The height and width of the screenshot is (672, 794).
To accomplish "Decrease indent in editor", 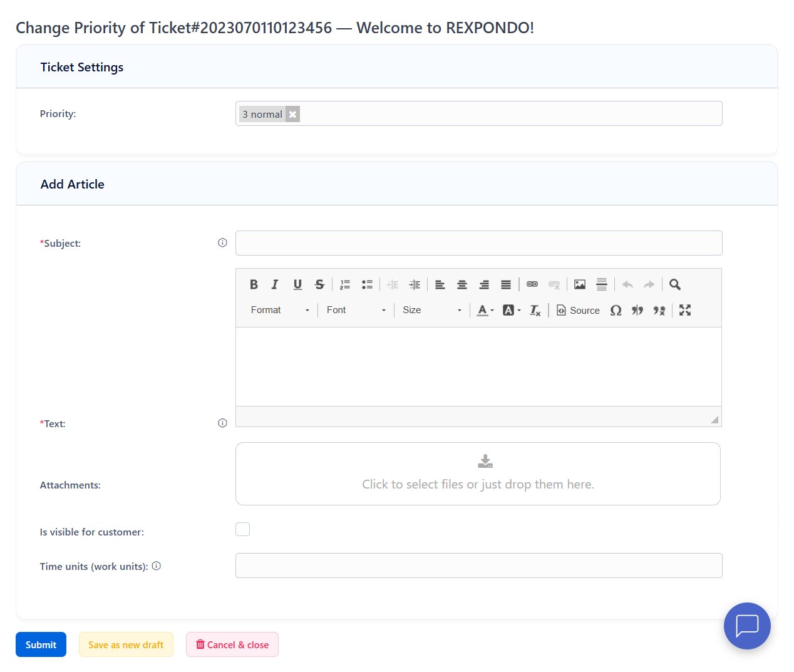I will point(393,284).
